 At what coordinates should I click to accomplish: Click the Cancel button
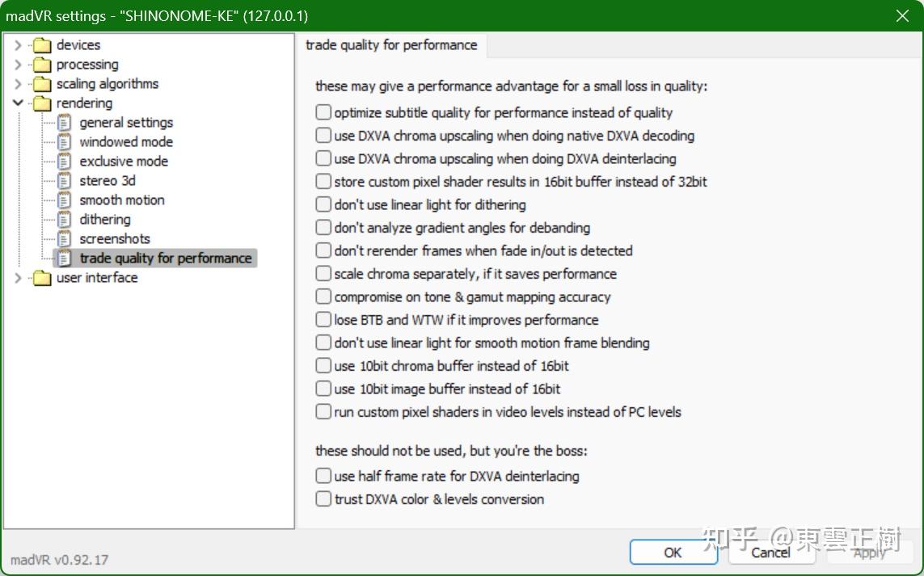pos(770,553)
